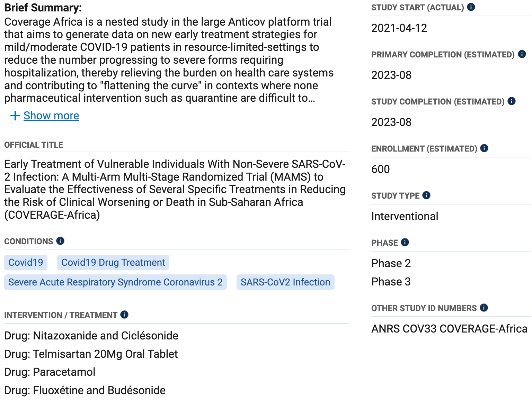Click Drug: Fluoxétine and Budésonide entry

[85, 390]
